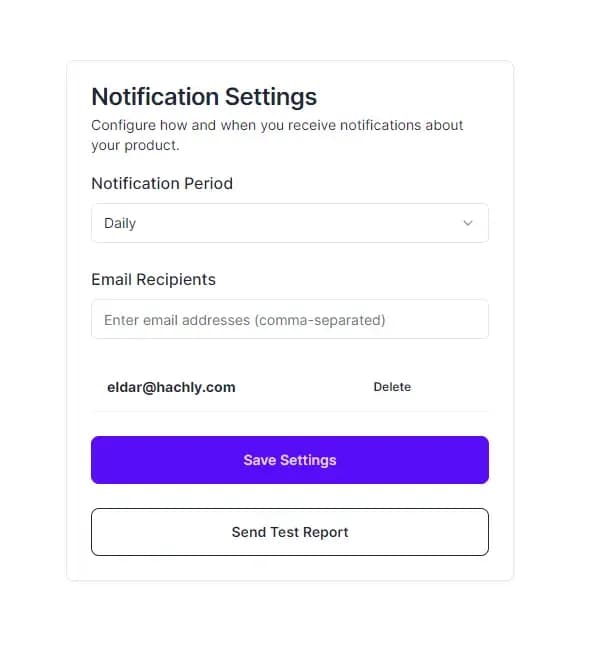Focus the Email Recipients input field
The height and width of the screenshot is (668, 607).
(x=290, y=319)
